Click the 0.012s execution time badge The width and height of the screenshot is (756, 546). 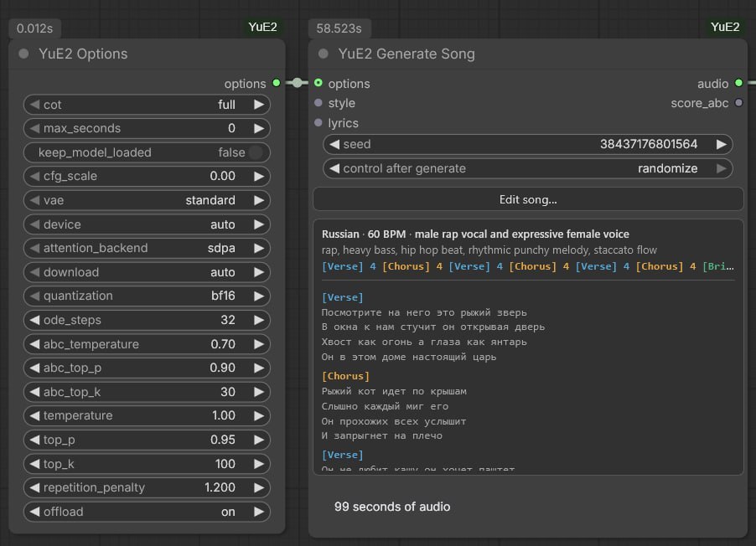coord(34,28)
